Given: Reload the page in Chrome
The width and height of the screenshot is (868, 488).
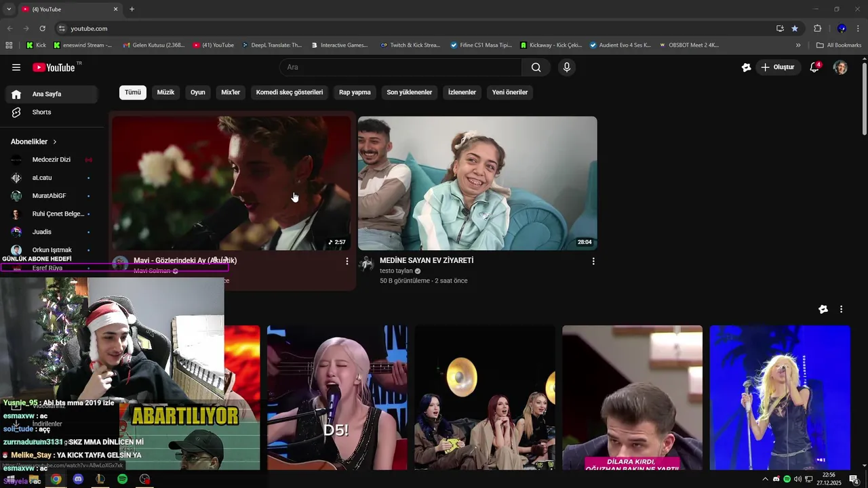Looking at the screenshot, I should (42, 28).
